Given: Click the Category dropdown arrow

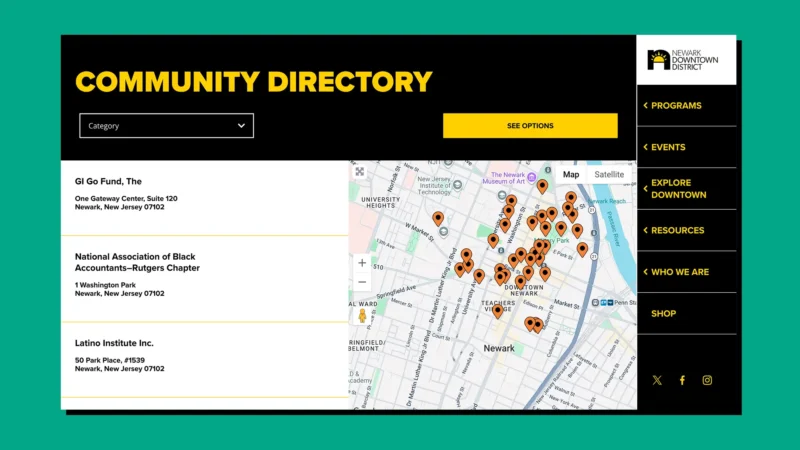Looking at the screenshot, I should point(241,126).
